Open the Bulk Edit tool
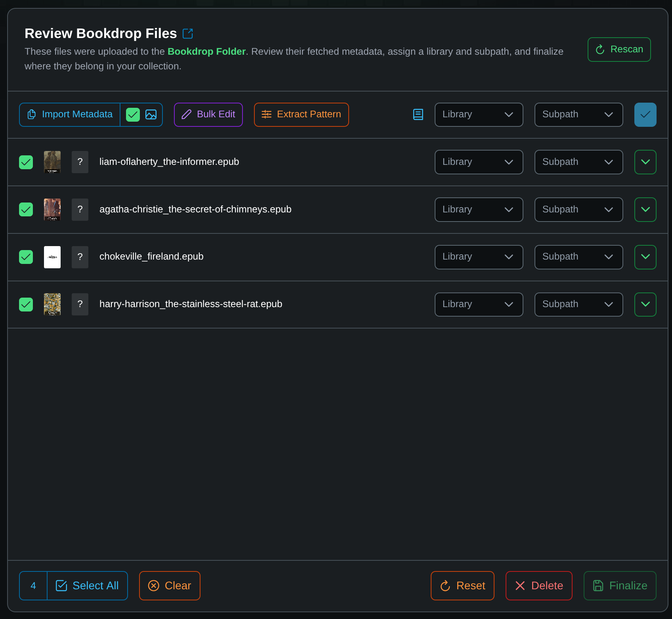672x619 pixels. coord(208,115)
